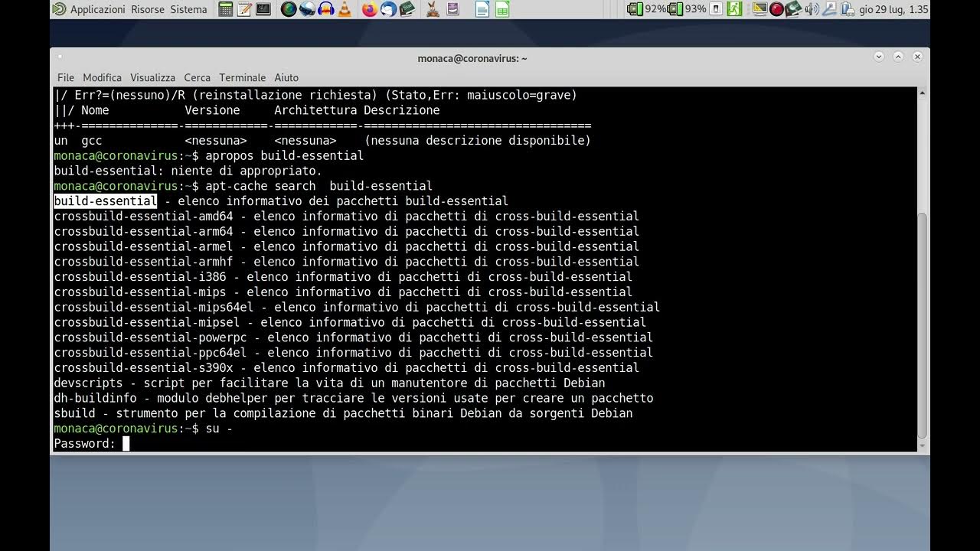This screenshot has height=551, width=980.
Task: Open the Cerca menu
Action: tap(197, 77)
